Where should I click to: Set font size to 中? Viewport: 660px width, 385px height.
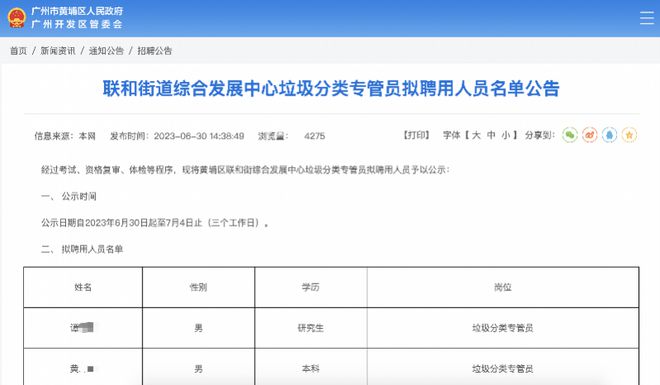(x=491, y=135)
